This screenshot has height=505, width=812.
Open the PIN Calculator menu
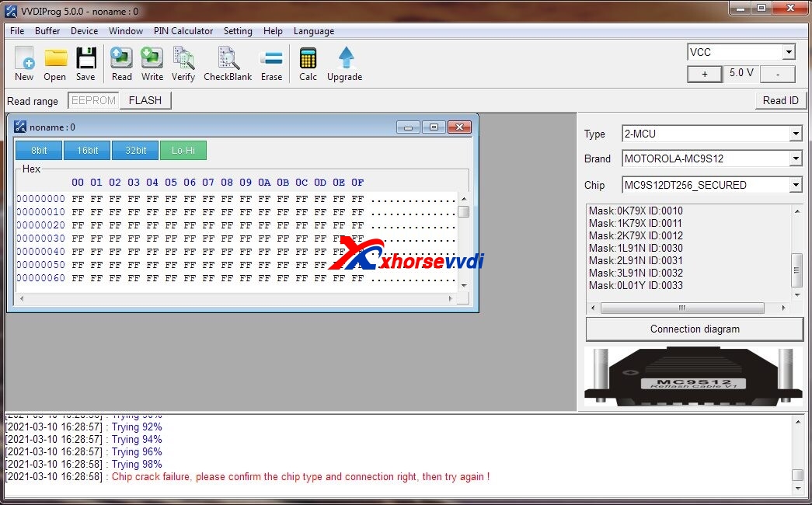point(183,31)
